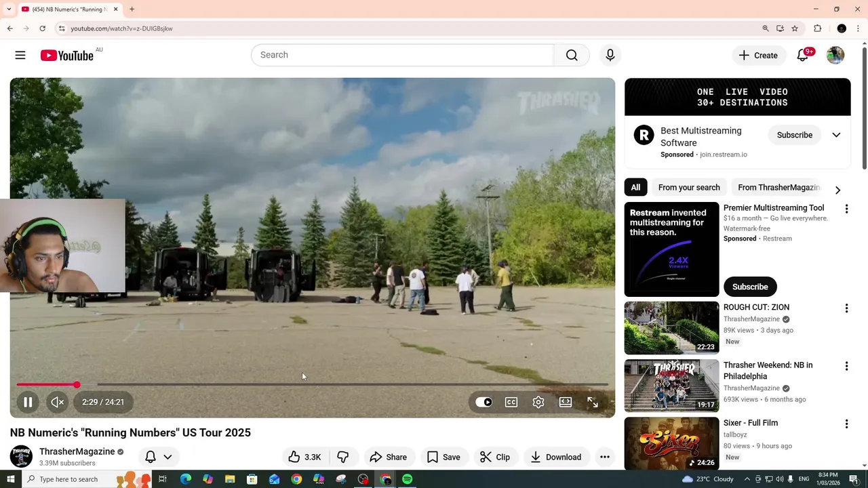Open player settings gear

538,402
